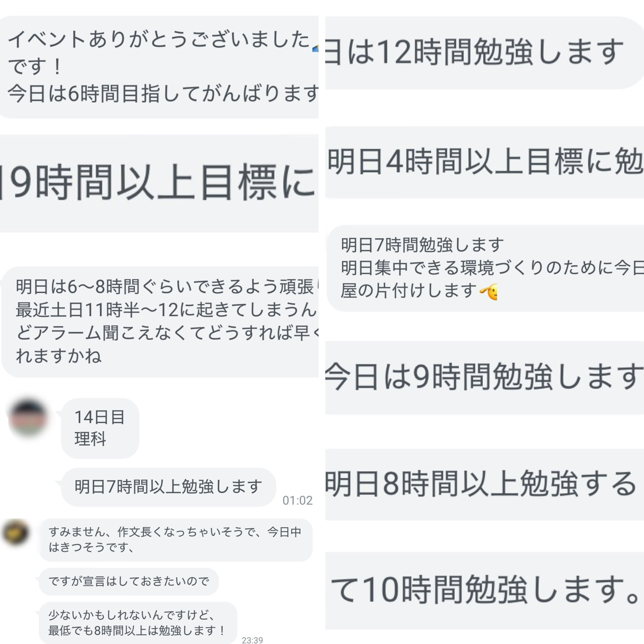Tap the 12時間勉強します message bubble

tap(484, 53)
